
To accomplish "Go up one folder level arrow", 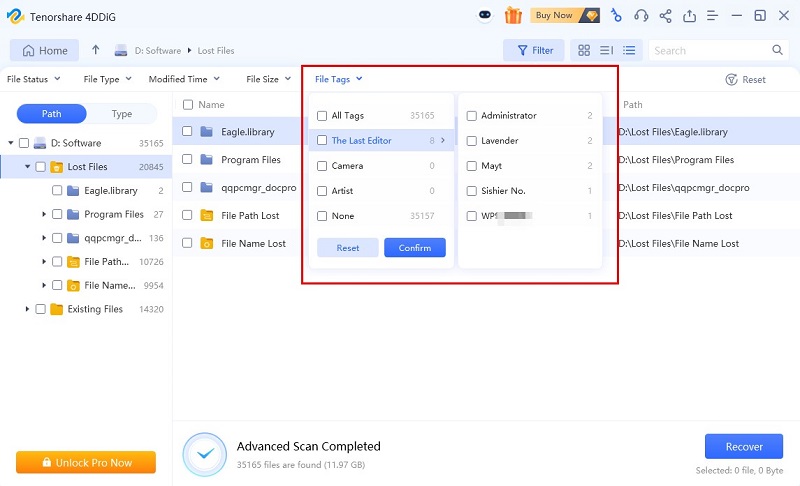I will point(95,50).
